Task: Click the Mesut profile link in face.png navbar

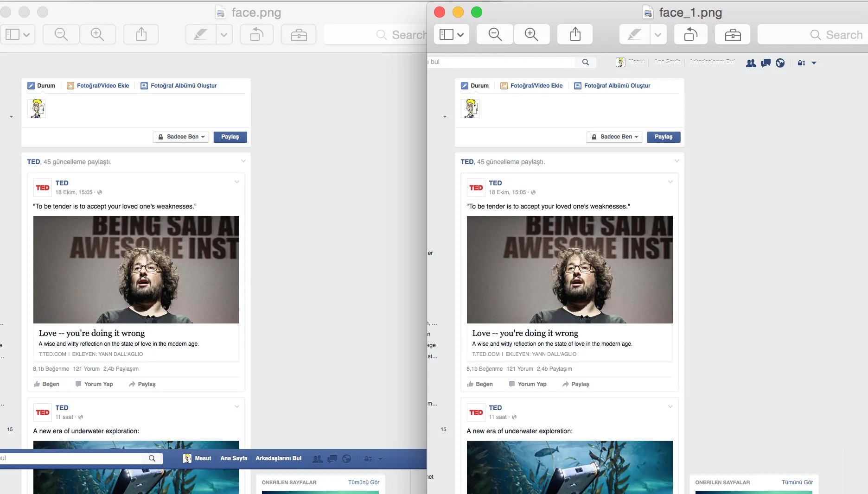Action: point(197,458)
